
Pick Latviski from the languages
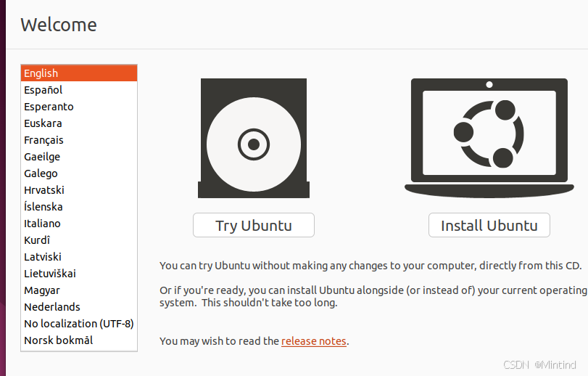(x=79, y=257)
